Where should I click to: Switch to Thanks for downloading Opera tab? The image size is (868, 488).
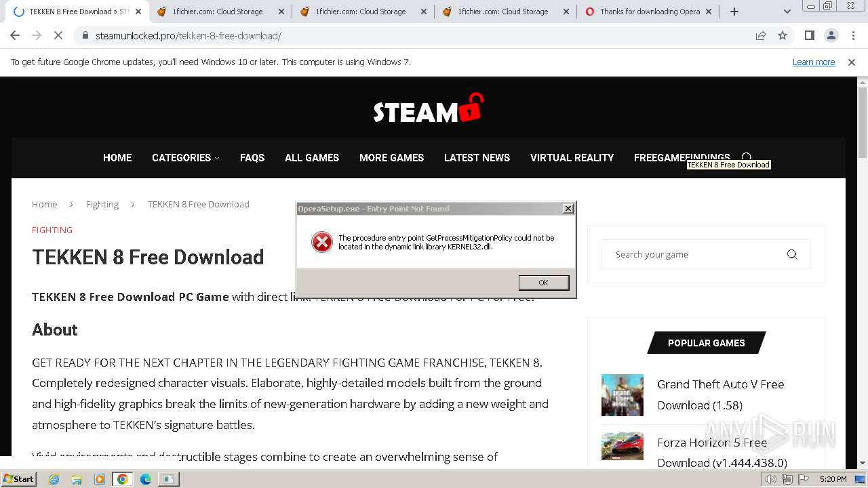649,12
